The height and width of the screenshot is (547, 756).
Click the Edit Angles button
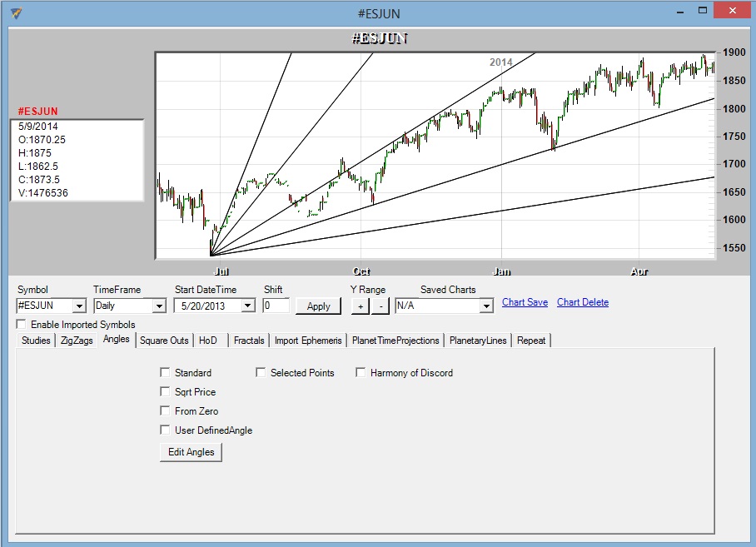191,452
